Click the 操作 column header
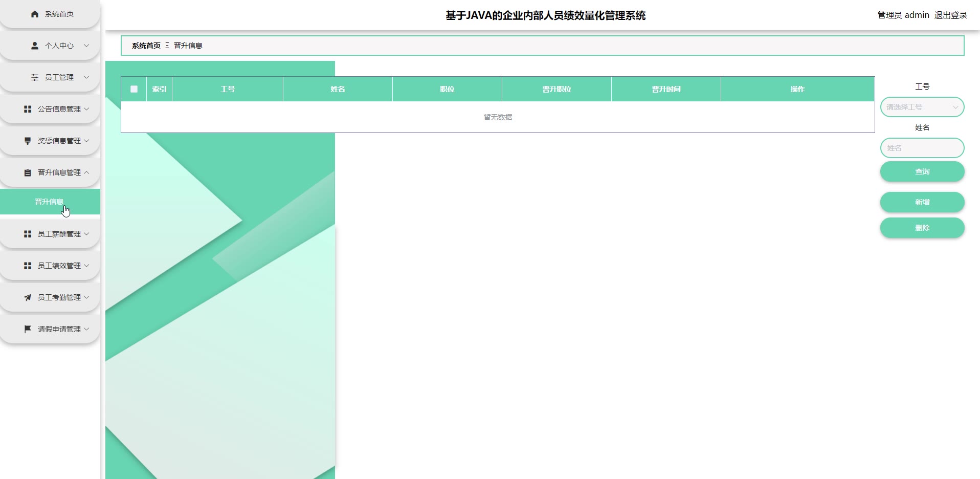 (x=797, y=89)
